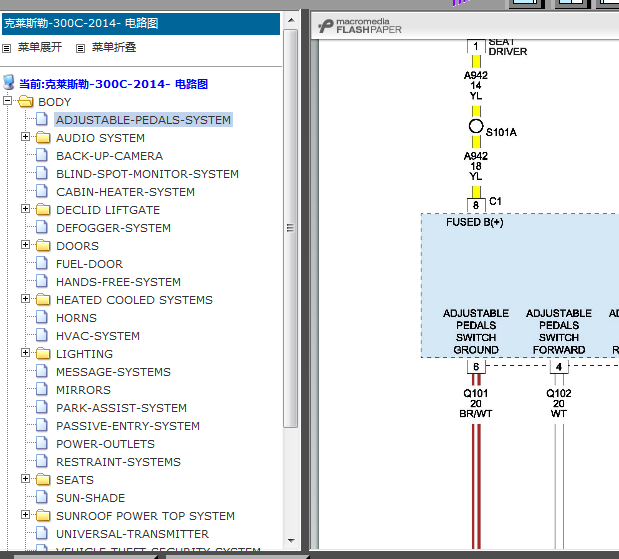Open the MIRRORS diagram

83,390
